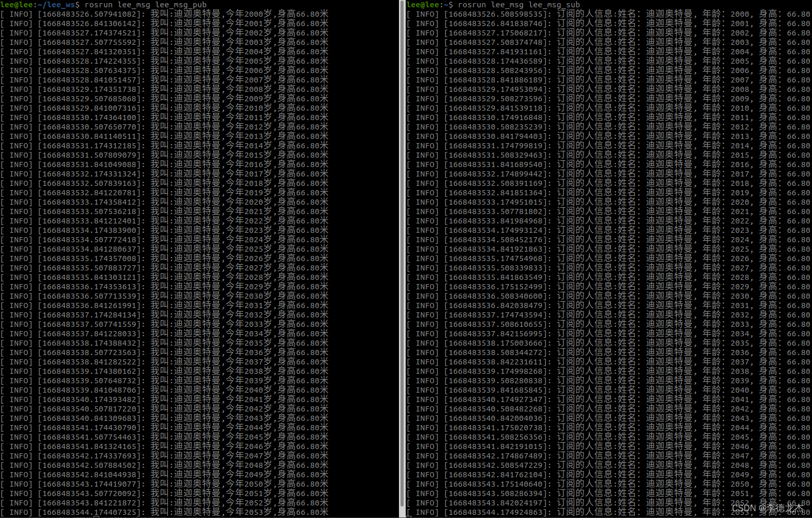Click publisher line reading 今年2045岁

tap(164, 437)
